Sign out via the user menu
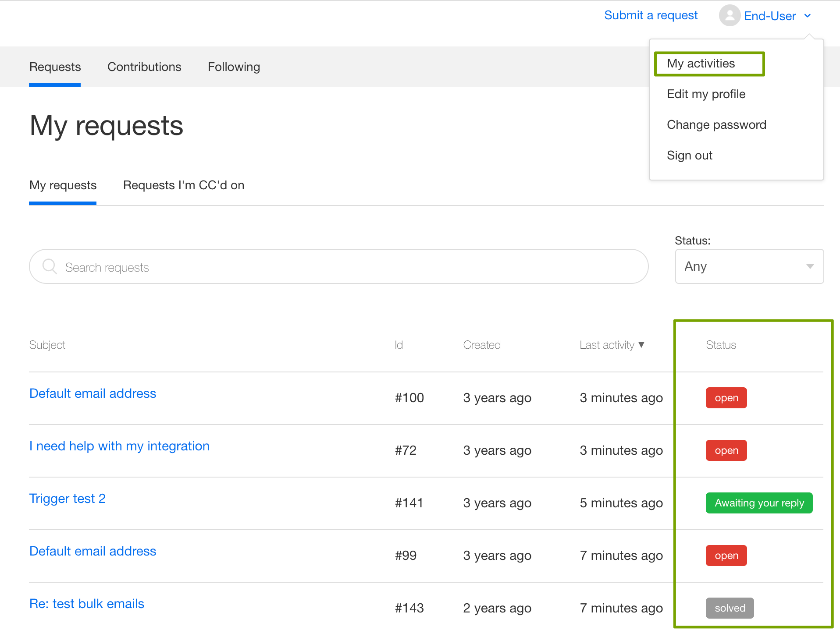The width and height of the screenshot is (840, 630). coord(689,156)
